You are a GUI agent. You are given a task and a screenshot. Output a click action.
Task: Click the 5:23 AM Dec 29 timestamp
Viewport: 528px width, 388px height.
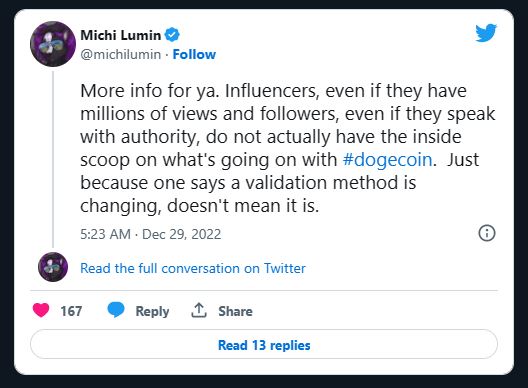tap(151, 234)
